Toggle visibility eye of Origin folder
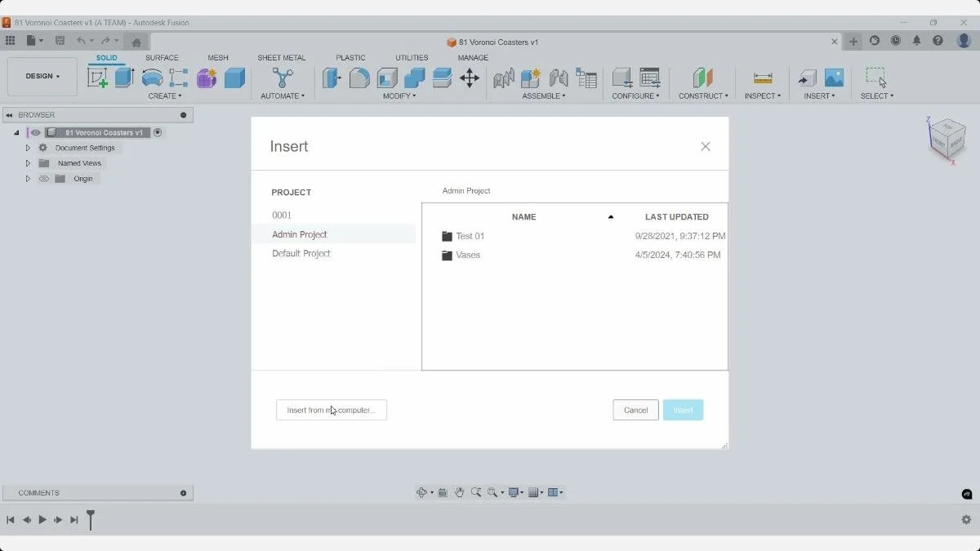Image resolution: width=980 pixels, height=551 pixels. (x=44, y=179)
